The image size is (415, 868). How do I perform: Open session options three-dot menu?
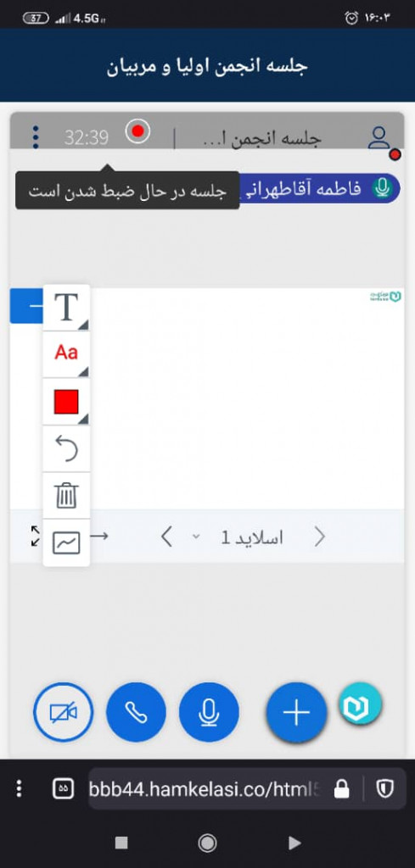pos(36,136)
